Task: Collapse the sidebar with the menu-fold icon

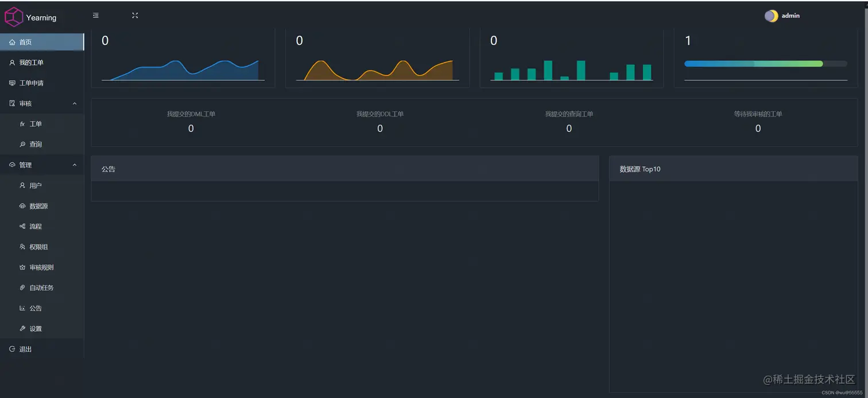Action: 96,15
